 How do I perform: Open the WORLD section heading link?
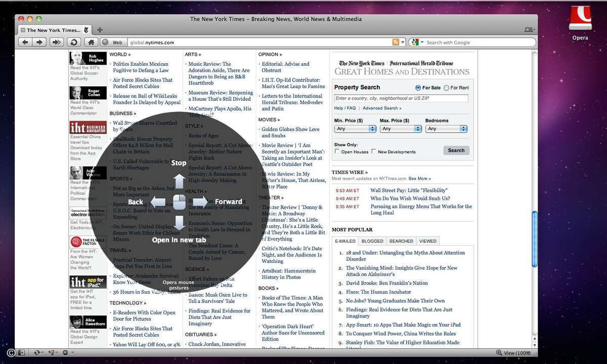[x=120, y=54]
